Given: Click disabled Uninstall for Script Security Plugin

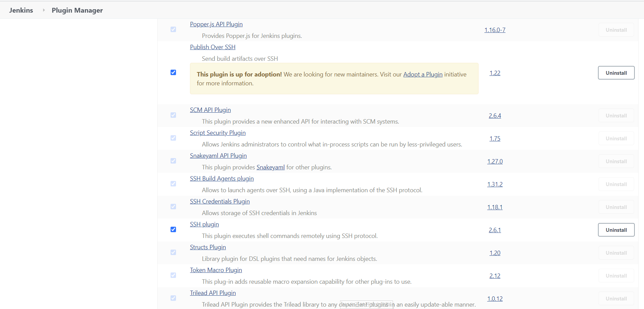Looking at the screenshot, I should [x=616, y=138].
